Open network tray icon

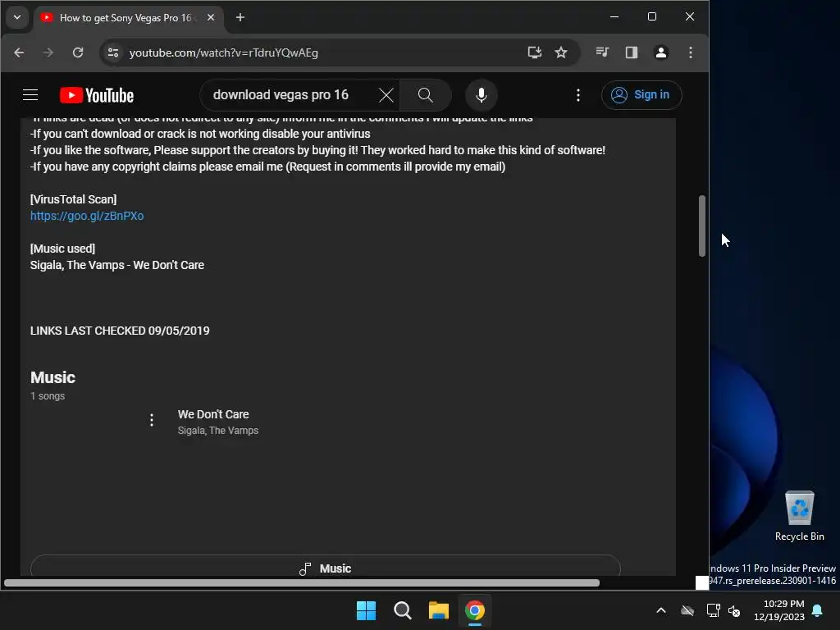[713, 610]
